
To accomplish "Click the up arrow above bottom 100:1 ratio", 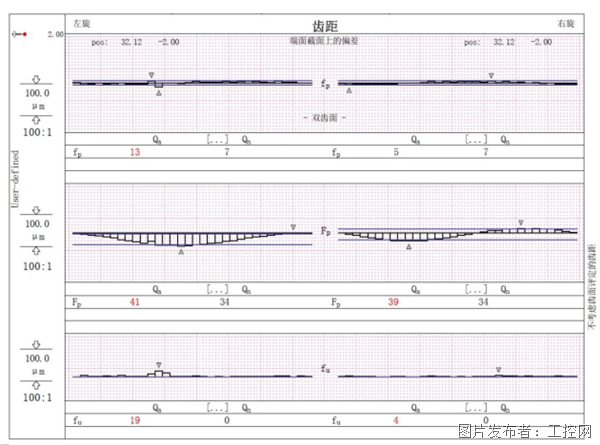I will coord(37,384).
